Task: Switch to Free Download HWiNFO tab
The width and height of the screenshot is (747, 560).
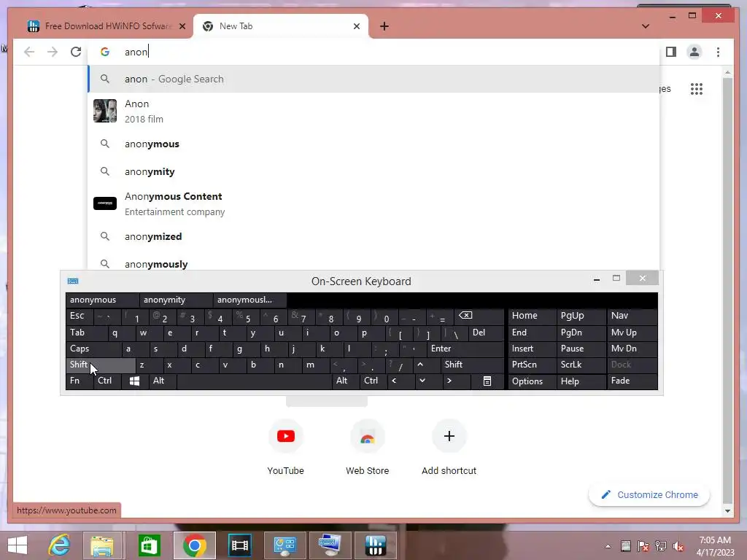Action: [107, 26]
